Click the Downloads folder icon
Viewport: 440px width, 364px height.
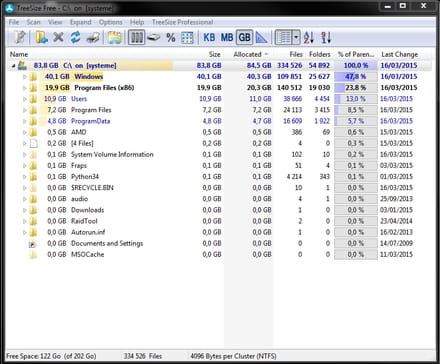click(x=33, y=210)
